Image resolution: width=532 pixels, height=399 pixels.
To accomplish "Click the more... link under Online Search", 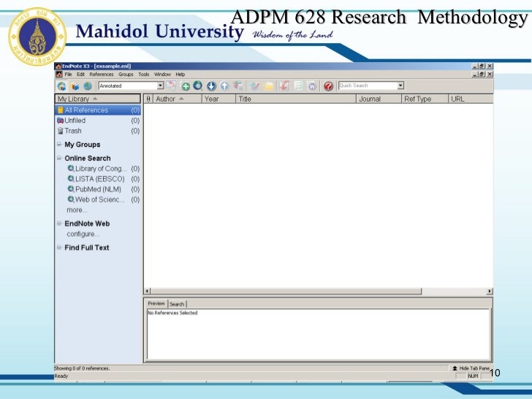I will (77, 210).
